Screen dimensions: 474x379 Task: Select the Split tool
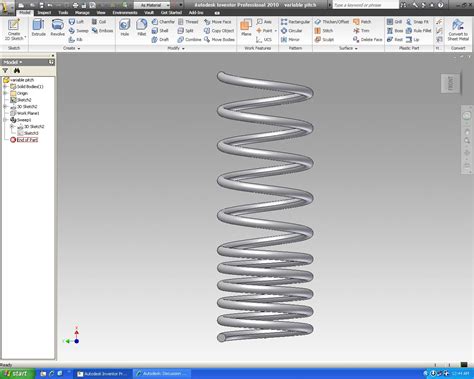(x=185, y=31)
